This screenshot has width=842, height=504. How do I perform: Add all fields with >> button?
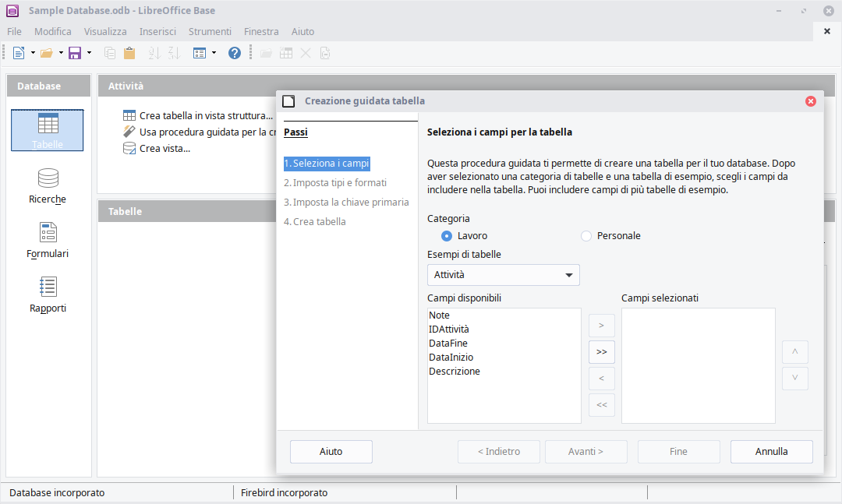pos(601,352)
